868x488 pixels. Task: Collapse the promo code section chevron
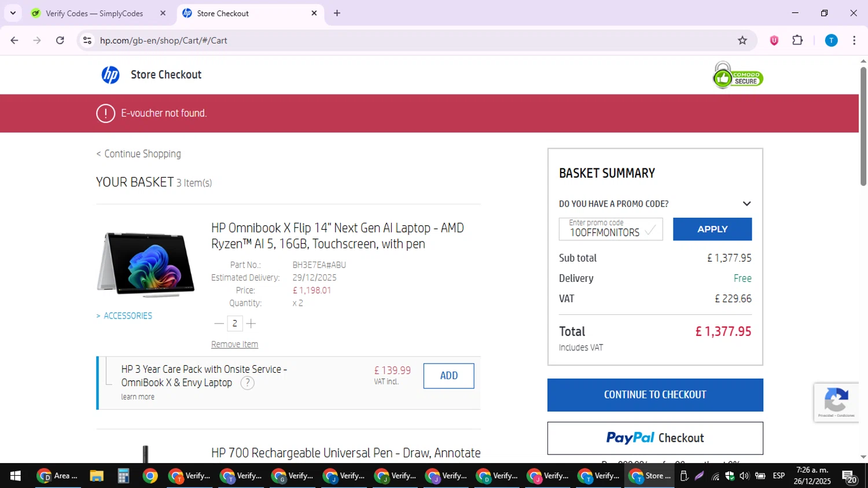tap(746, 204)
